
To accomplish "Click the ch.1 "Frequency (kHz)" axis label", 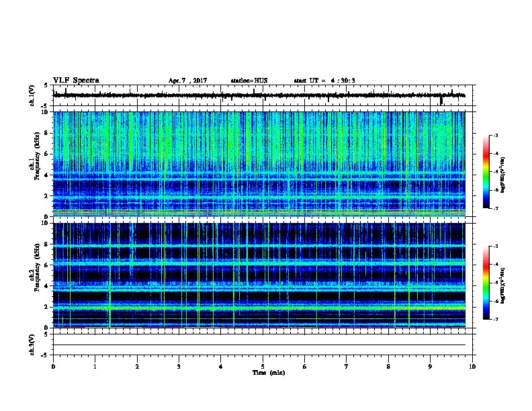I will pos(37,156).
